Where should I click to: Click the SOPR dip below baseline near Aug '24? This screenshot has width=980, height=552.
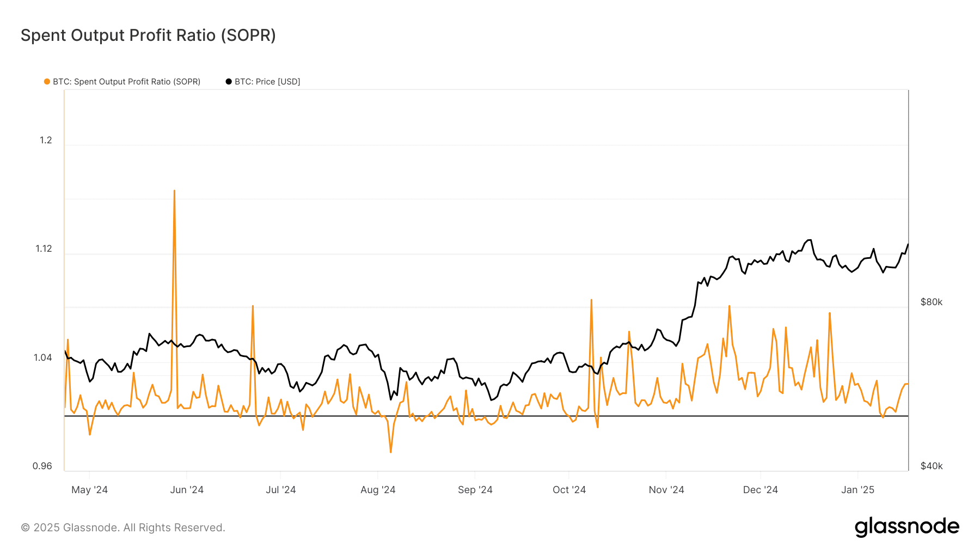click(390, 451)
